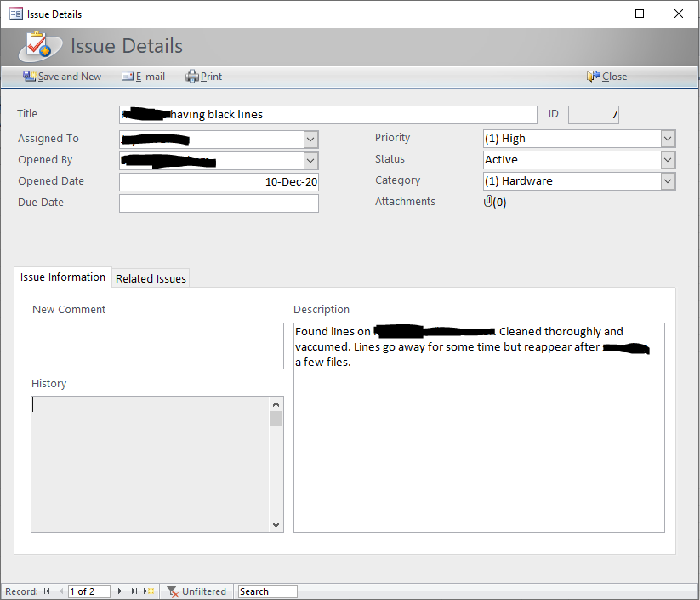Click the Priority field value (1) High
The width and height of the screenshot is (700, 600).
pyautogui.click(x=505, y=139)
